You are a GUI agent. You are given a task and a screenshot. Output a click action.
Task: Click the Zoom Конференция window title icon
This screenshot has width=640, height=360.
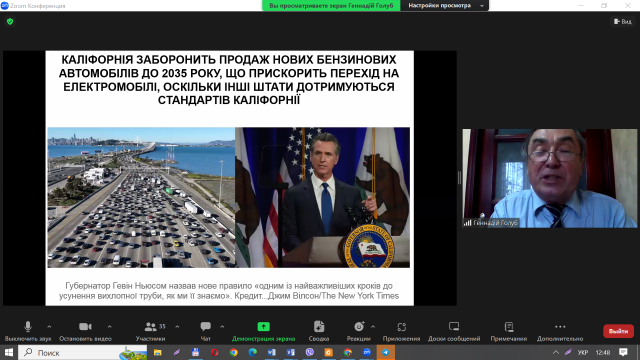[5, 5]
